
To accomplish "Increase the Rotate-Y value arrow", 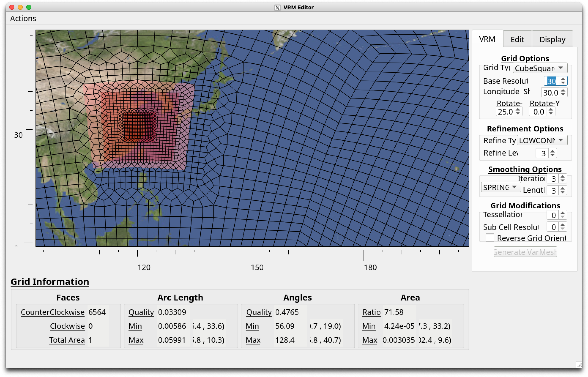I will (x=551, y=109).
